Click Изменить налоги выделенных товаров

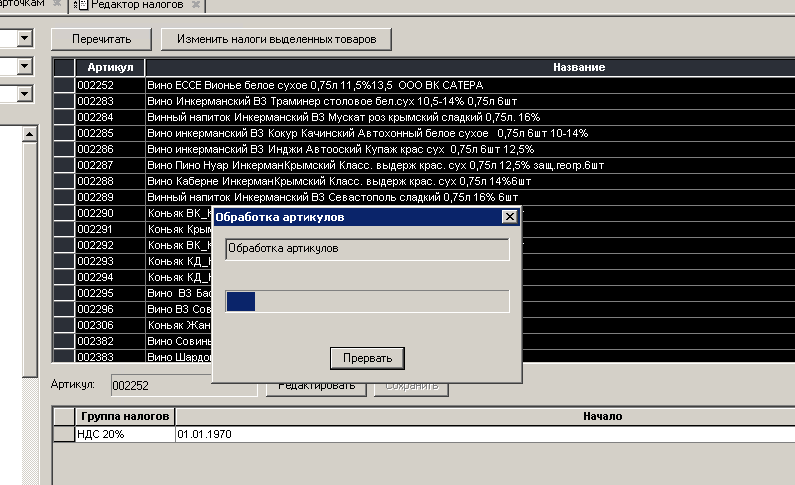tap(276, 40)
